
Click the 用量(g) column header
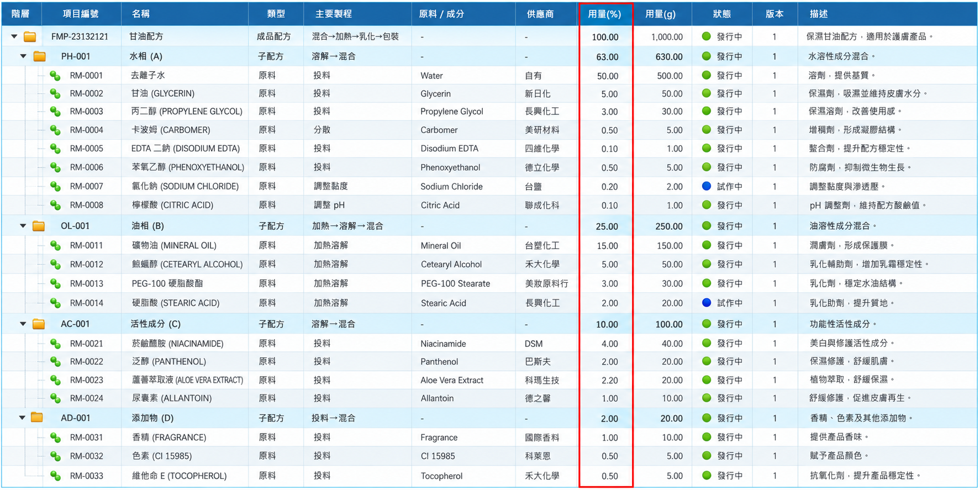point(662,14)
